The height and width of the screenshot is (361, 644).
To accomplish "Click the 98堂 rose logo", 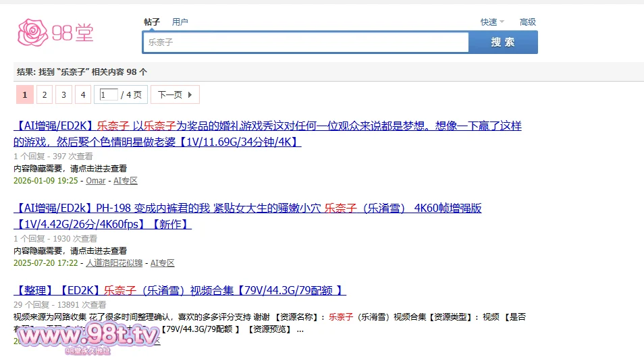I will [x=55, y=32].
